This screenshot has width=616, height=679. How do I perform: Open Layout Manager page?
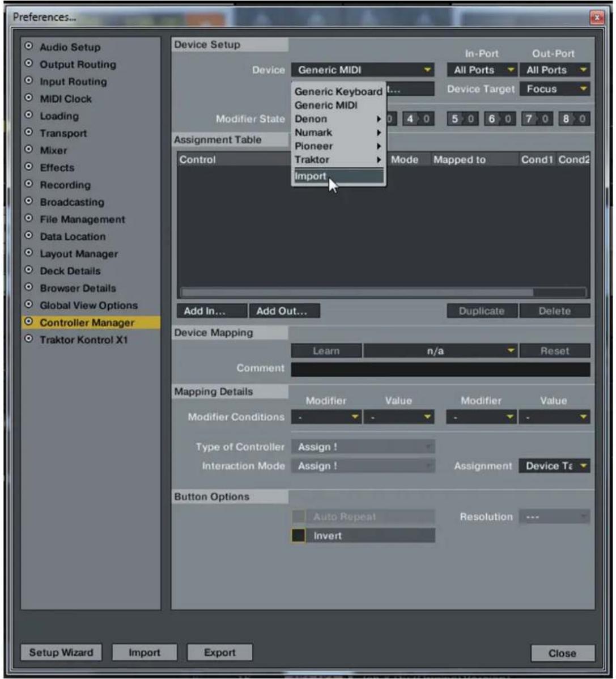click(79, 254)
